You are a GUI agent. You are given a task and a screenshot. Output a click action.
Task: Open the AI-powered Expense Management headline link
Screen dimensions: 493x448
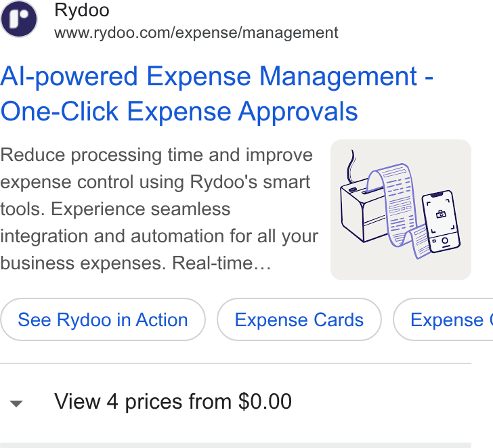coord(217,93)
